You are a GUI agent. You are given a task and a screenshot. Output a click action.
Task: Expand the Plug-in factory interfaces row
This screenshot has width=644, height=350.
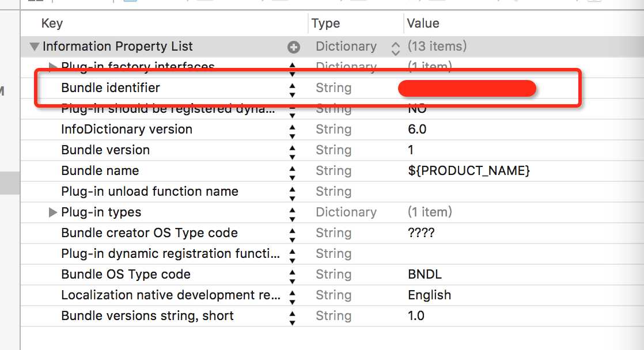52,66
